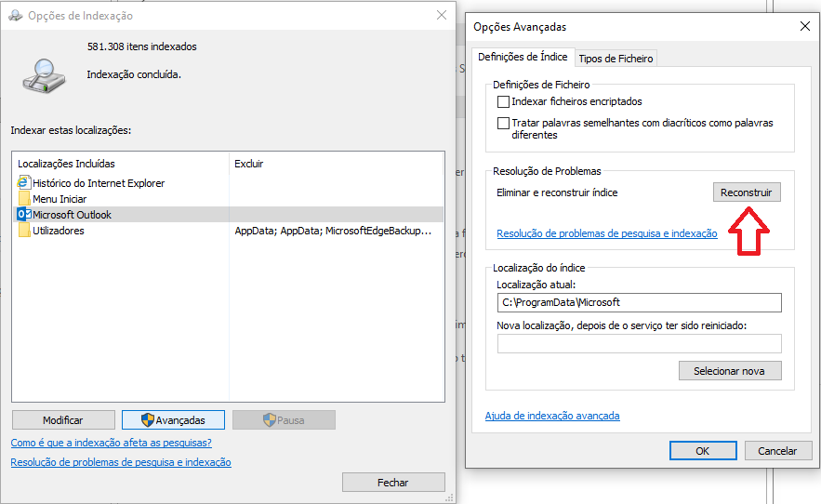The height and width of the screenshot is (504, 821).
Task: Toggle diacritics as different words checkbox
Action: (x=503, y=123)
